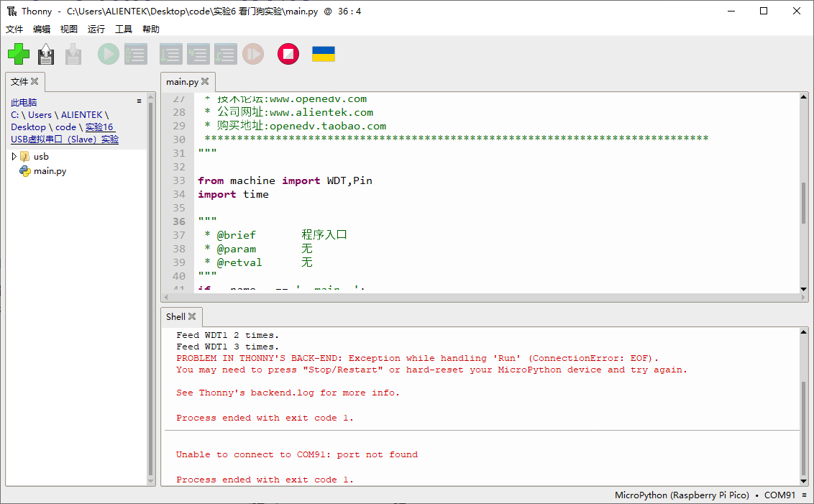This screenshot has width=814, height=504.
Task: Select the usb folder entry
Action: point(41,156)
